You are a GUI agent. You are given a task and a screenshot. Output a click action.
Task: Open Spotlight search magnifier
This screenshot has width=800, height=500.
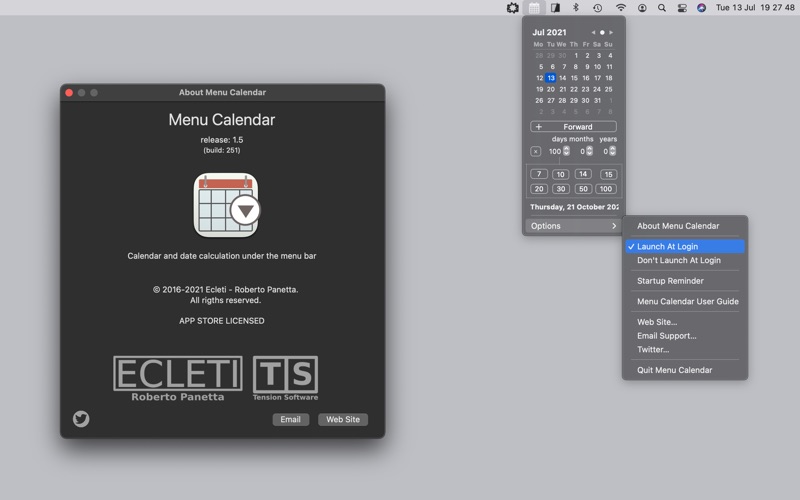(x=662, y=8)
